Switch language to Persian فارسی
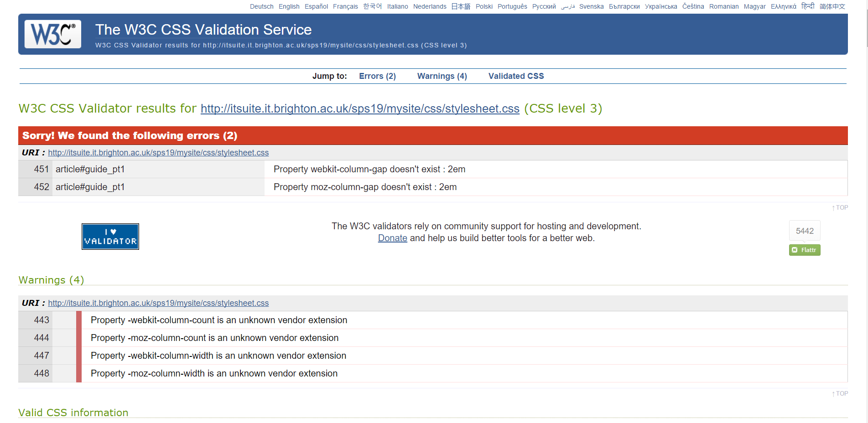This screenshot has width=868, height=423. coord(568,6)
